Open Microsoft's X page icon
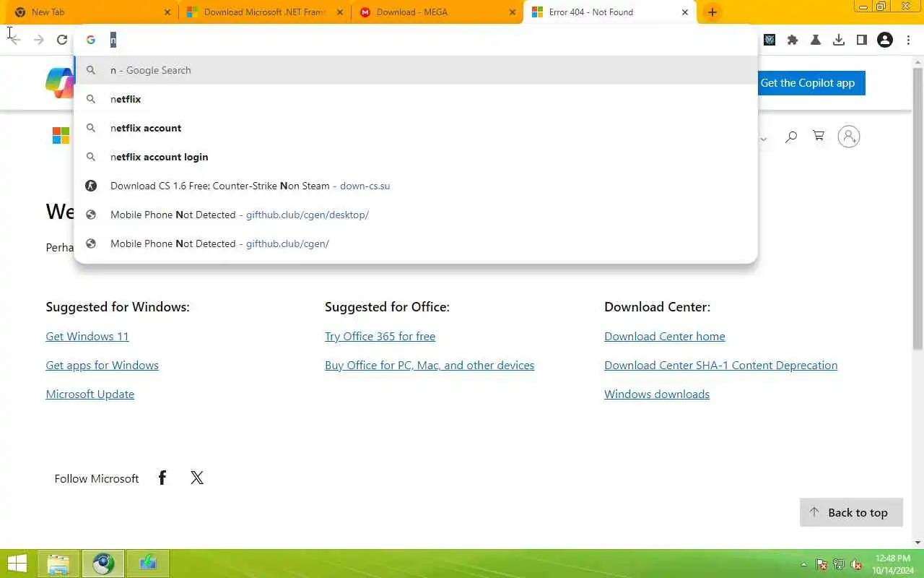The image size is (924, 578). (197, 478)
